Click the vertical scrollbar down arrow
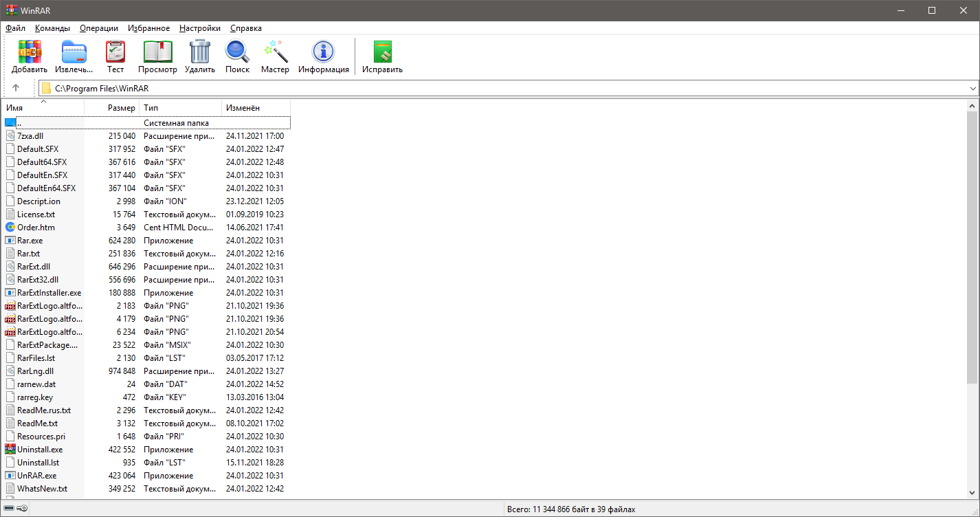Viewport: 980px width, 517px height. point(972,494)
